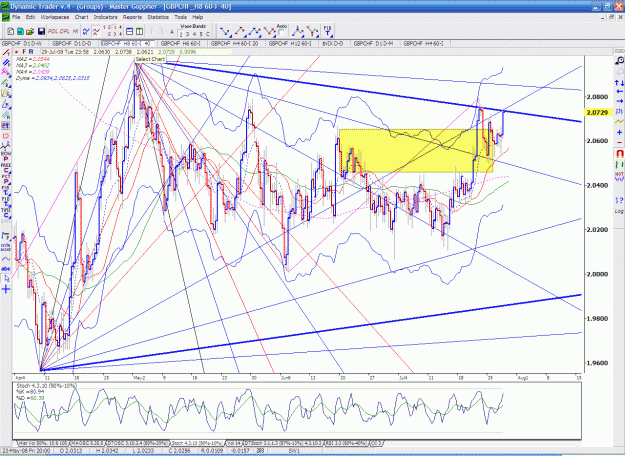
Task: Click the A button left of Wave Bands
Action: click(172, 32)
